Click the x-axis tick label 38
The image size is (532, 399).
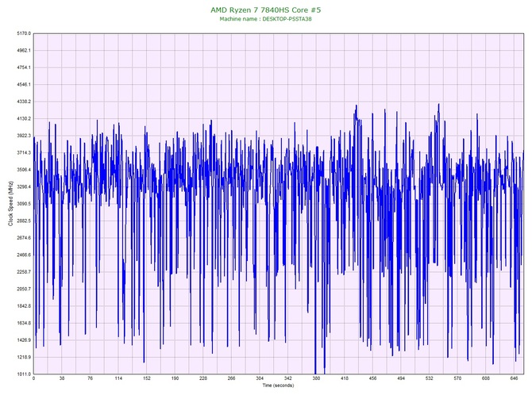click(x=62, y=378)
